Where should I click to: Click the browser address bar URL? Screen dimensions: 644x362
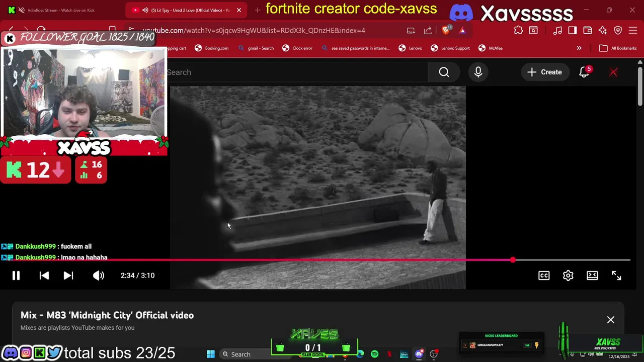click(x=254, y=30)
